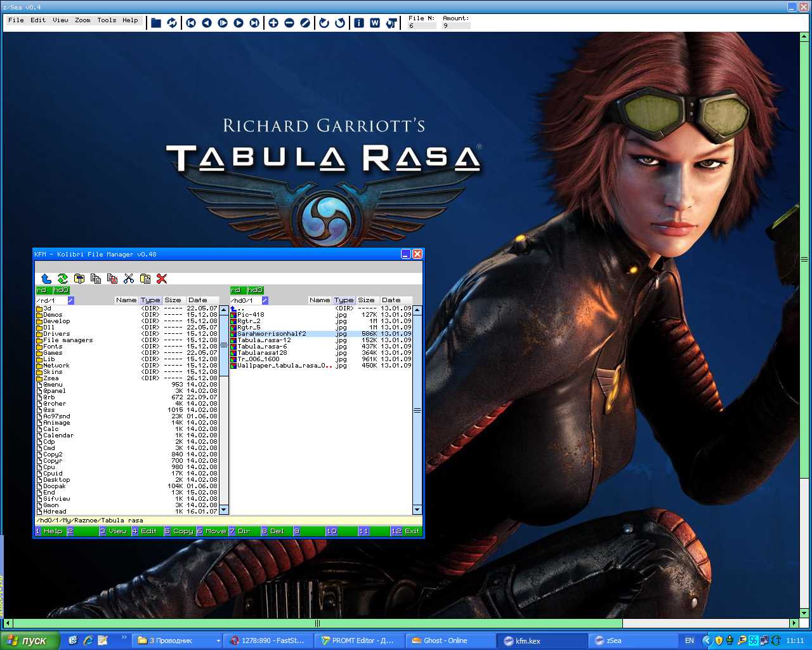Show image info with the 'i' icon

[x=359, y=23]
